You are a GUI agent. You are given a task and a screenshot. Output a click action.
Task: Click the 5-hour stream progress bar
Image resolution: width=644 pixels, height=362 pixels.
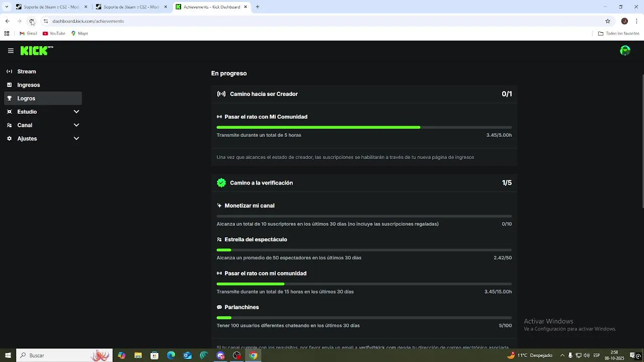pyautogui.click(x=364, y=128)
